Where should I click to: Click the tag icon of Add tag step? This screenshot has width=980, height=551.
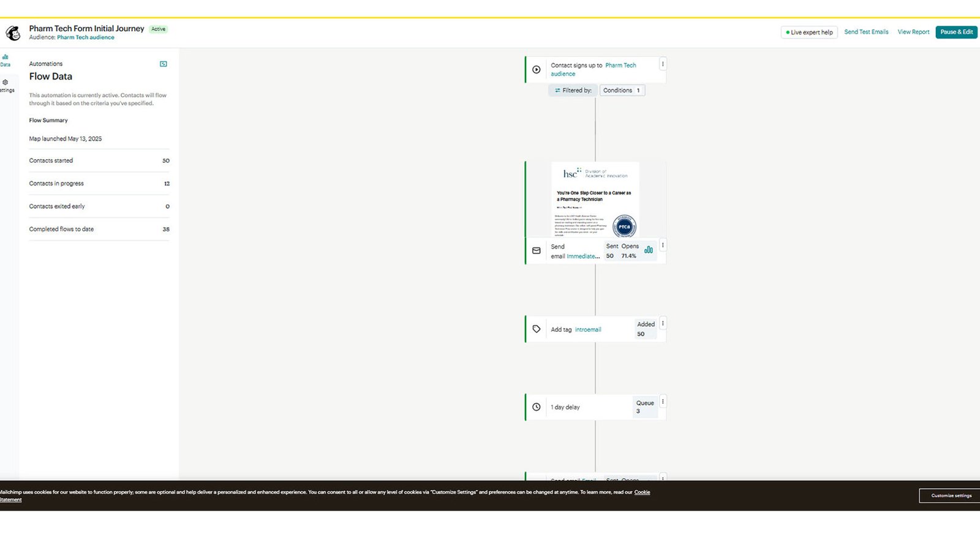pyautogui.click(x=537, y=329)
